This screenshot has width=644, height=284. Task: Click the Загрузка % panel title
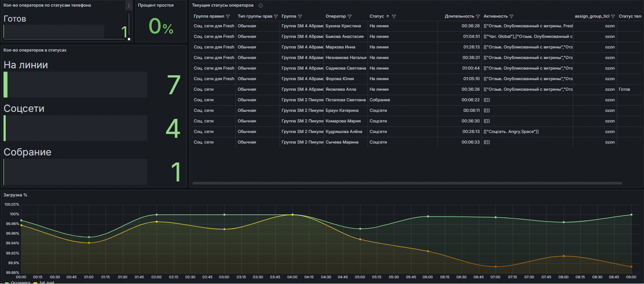[x=15, y=195]
